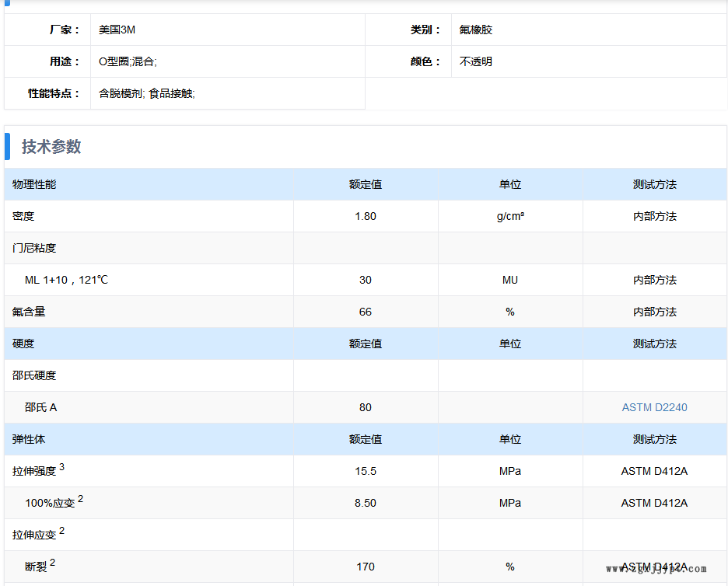Screen dimensions: 728x586
Task: Select the 不透明 color value
Action: coord(475,61)
